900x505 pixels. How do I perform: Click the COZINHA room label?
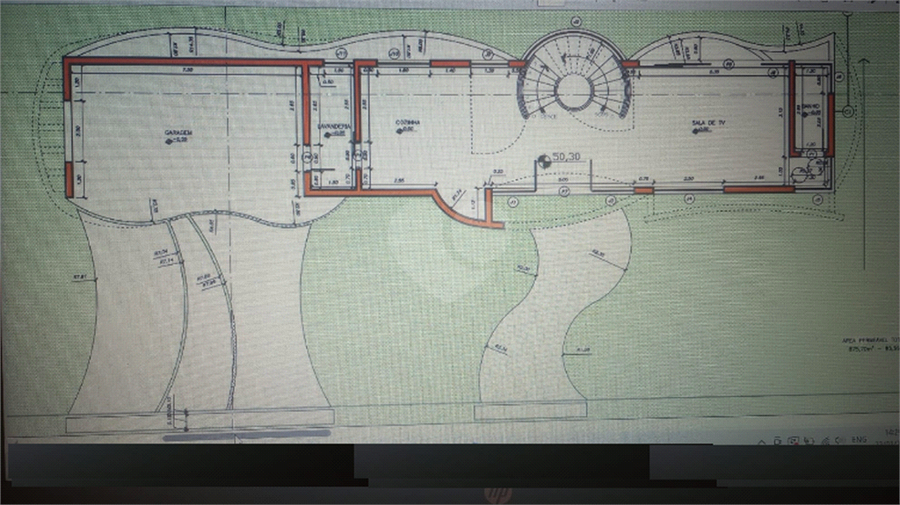(407, 122)
